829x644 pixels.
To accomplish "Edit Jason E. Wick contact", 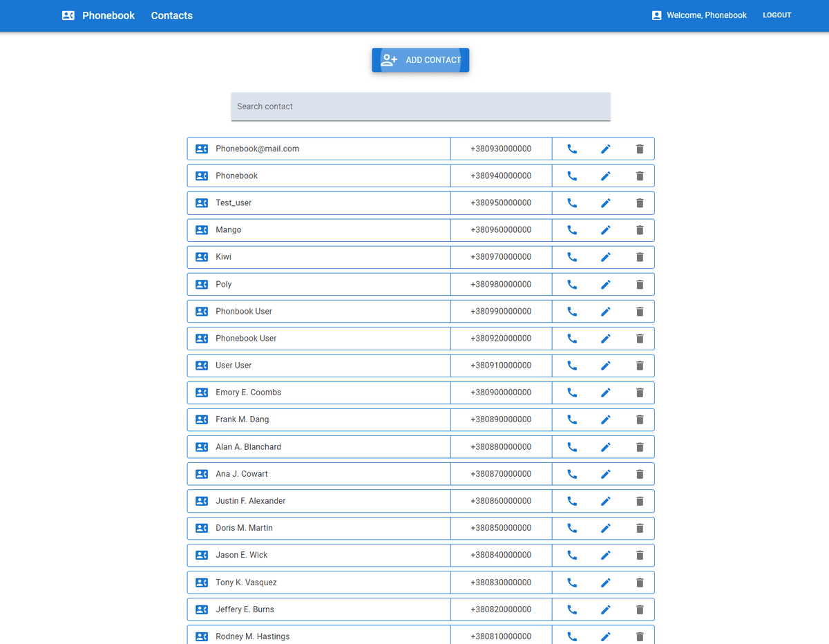I will coord(606,555).
